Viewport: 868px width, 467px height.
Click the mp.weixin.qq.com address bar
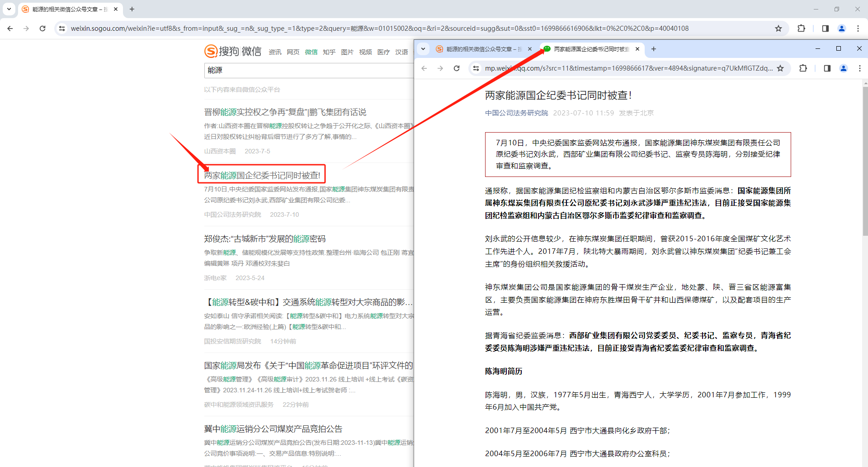(x=628, y=68)
